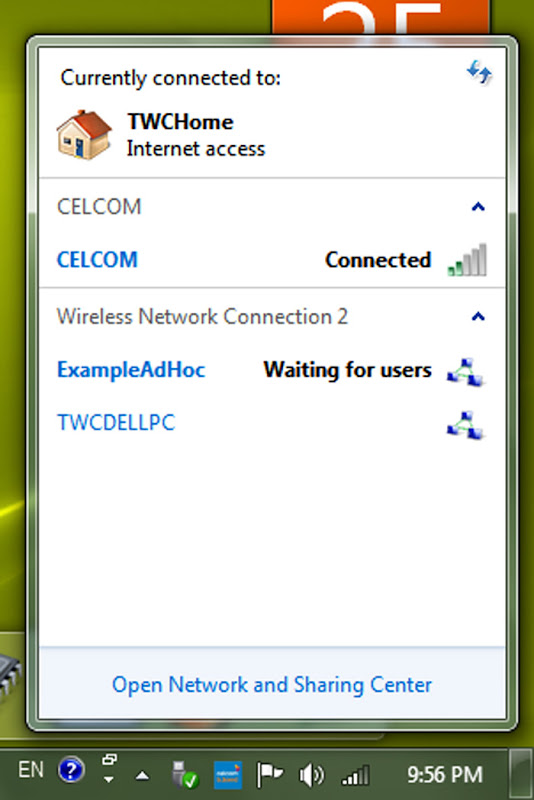Click the tray network signal icon
Screen dimensions: 534x800
pyautogui.click(x=355, y=775)
